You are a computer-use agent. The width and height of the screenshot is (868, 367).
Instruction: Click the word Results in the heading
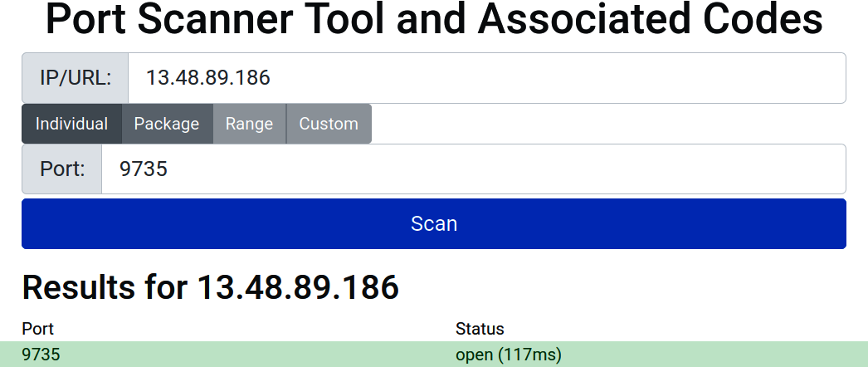click(75, 287)
